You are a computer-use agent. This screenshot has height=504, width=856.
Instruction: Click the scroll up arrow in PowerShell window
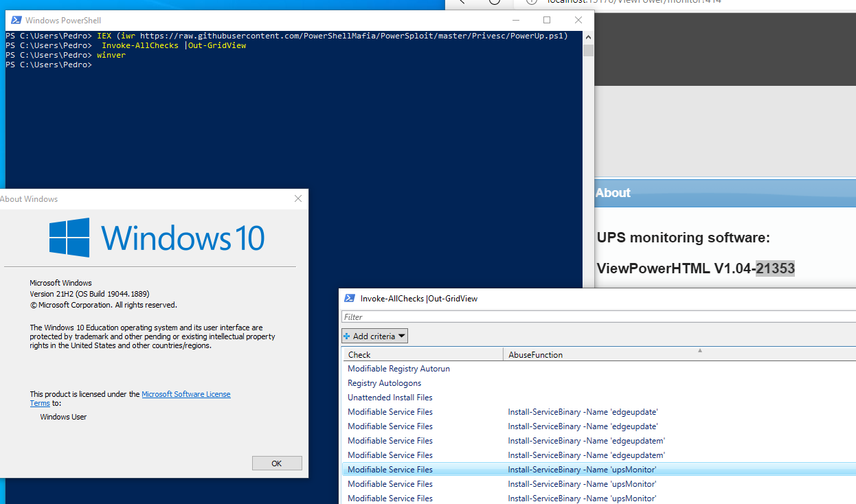point(588,38)
